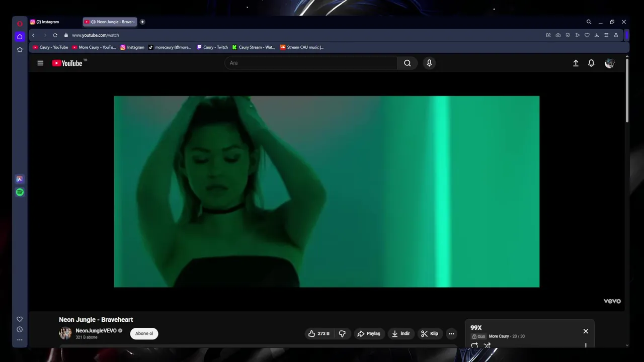Click the address bar URL youtube.com/watch
Image resolution: width=644 pixels, height=362 pixels.
[x=95, y=35]
